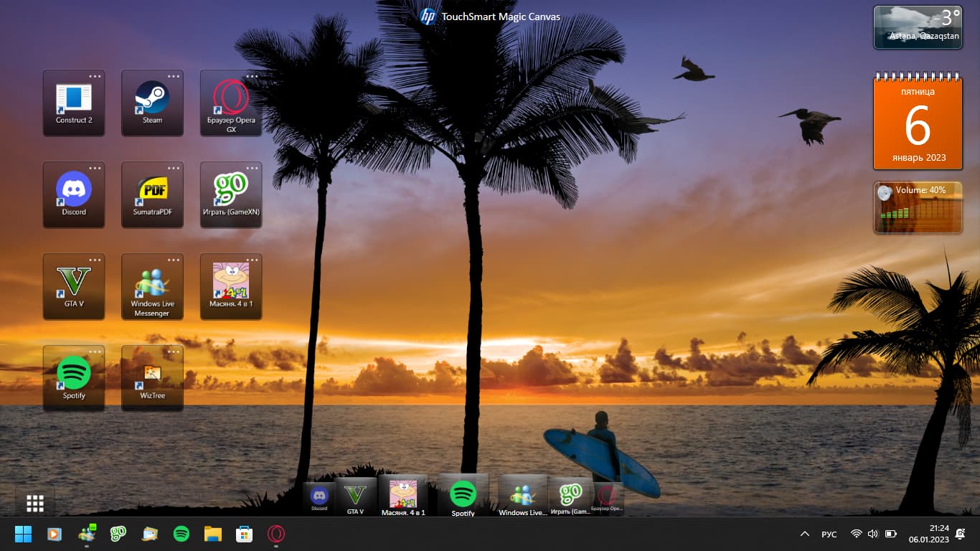
Task: Open the WizTree desktop tile
Action: (152, 379)
